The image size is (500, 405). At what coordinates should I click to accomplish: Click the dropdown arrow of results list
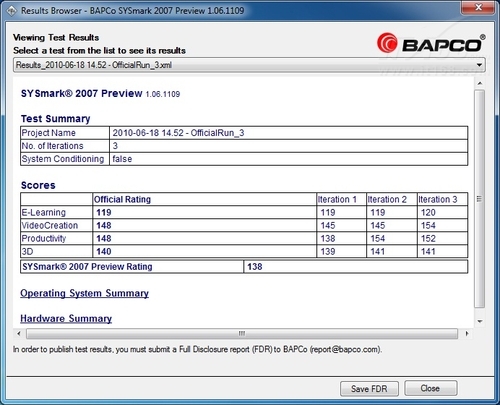tap(479, 65)
